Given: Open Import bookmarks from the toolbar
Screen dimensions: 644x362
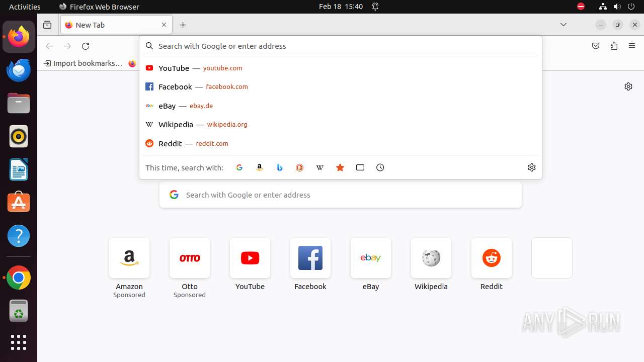Looking at the screenshot, I should pos(83,63).
